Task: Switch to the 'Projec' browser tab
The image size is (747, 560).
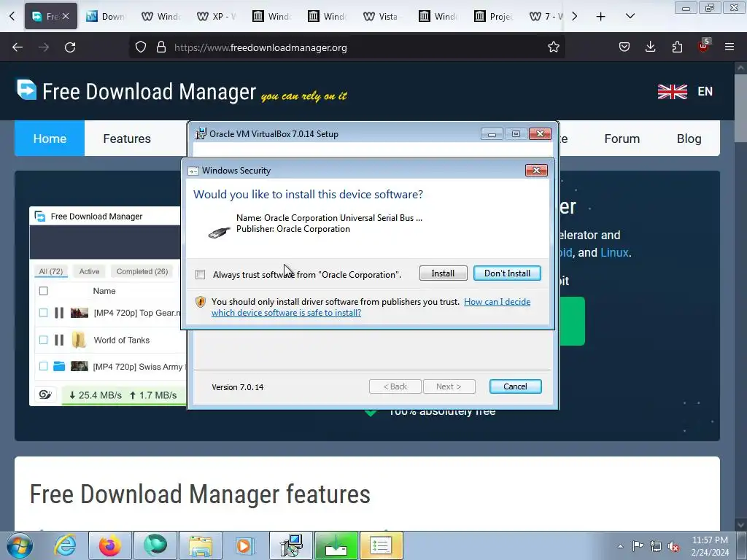Action: [x=493, y=17]
